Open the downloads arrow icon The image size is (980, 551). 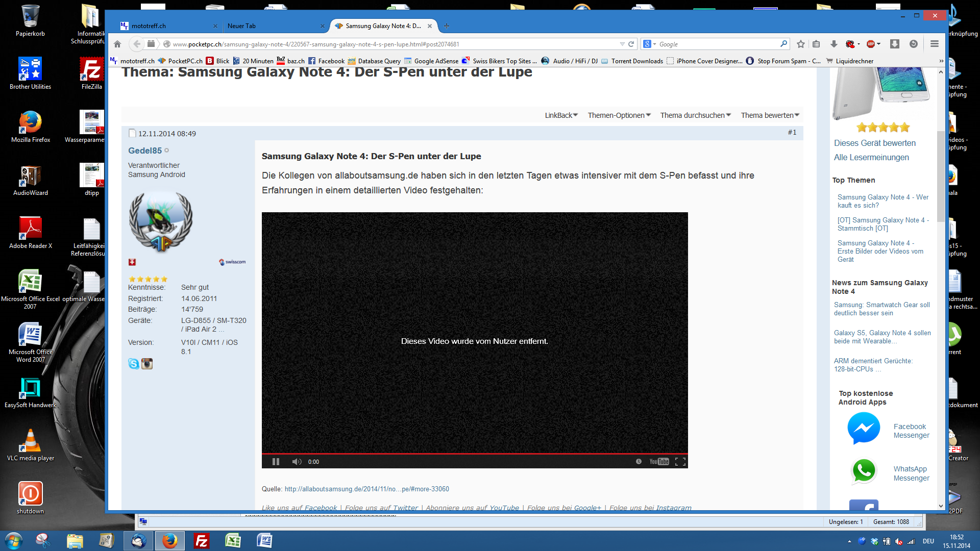tap(834, 44)
